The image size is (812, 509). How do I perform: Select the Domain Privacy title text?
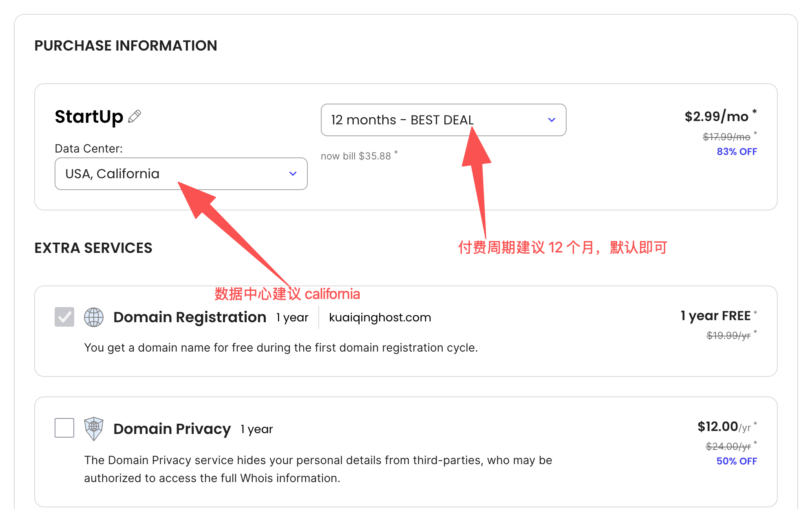pos(172,429)
